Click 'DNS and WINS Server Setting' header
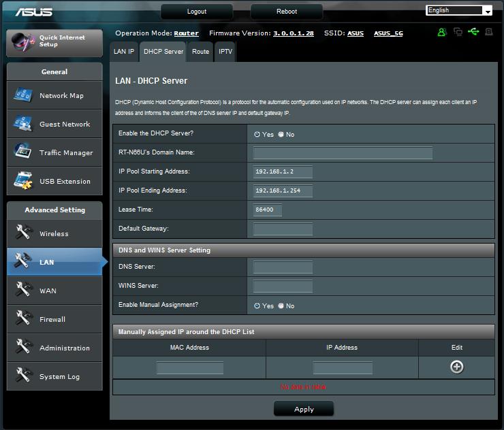The width and height of the screenshot is (504, 430). click(x=304, y=250)
